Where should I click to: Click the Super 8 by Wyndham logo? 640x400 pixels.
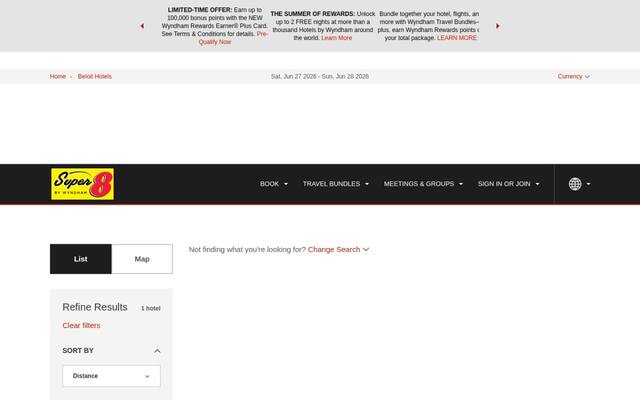pyautogui.click(x=82, y=184)
